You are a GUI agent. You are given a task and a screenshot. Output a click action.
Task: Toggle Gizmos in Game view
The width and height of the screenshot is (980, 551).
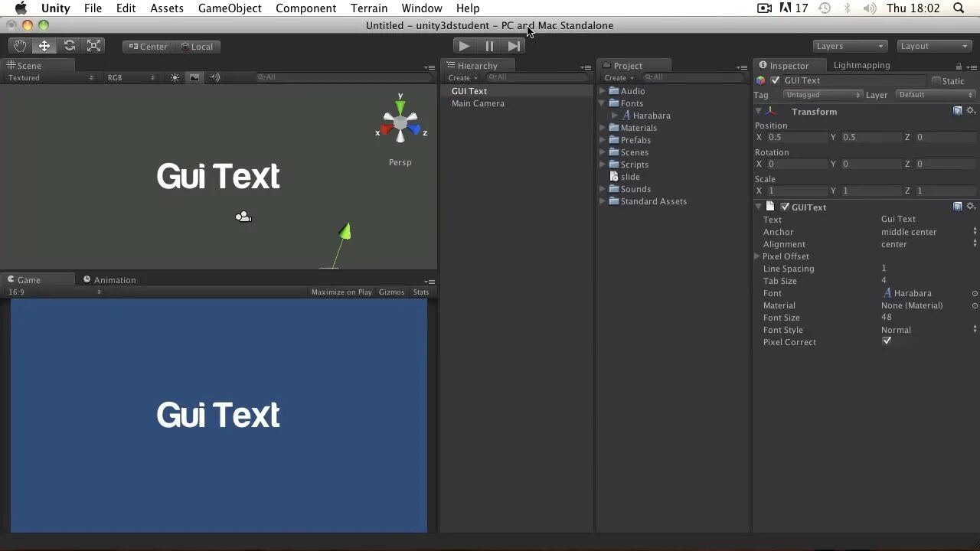[x=391, y=292]
